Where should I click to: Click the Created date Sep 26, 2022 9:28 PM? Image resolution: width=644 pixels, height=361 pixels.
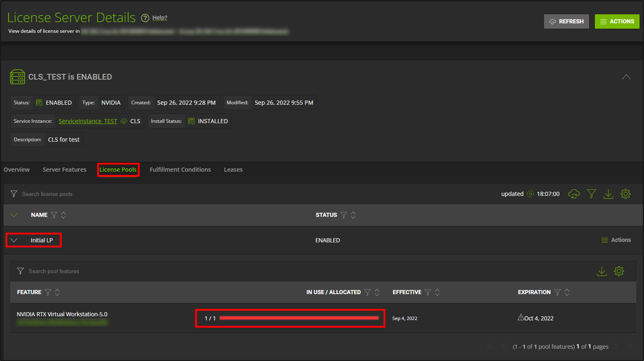tap(186, 102)
